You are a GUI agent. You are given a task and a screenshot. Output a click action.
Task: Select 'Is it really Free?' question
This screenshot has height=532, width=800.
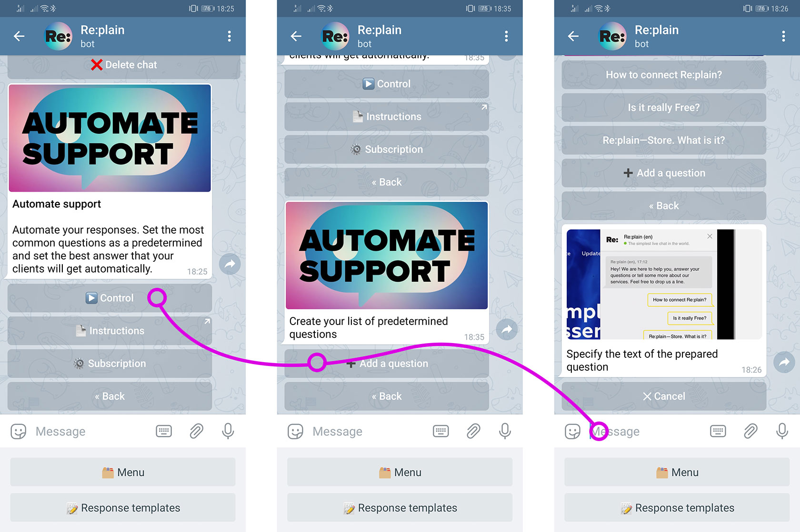tap(664, 108)
